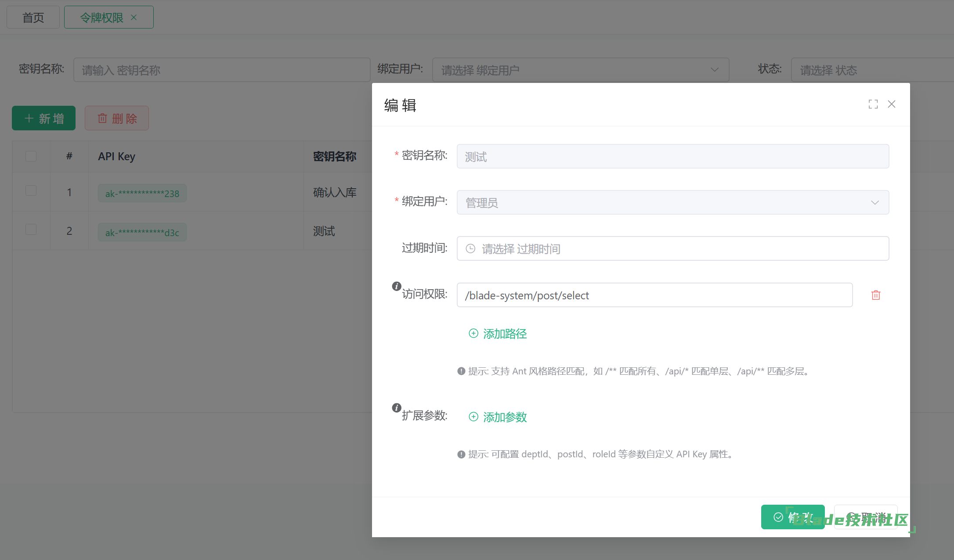Select the 令牌权限 tab

101,18
